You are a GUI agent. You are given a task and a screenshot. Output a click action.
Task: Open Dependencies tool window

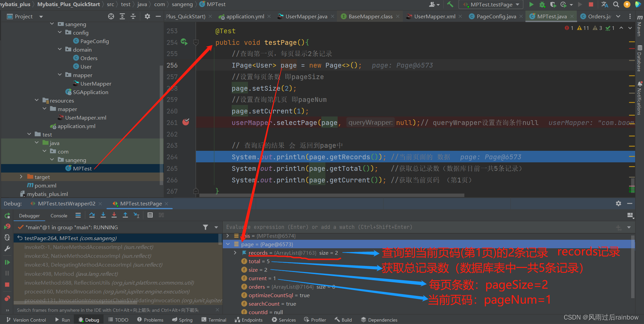379,320
